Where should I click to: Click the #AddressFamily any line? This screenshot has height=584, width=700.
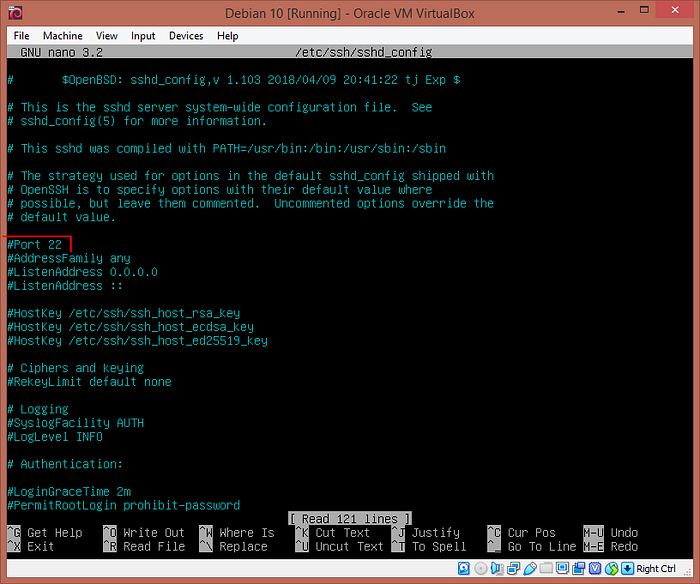pyautogui.click(x=69, y=259)
